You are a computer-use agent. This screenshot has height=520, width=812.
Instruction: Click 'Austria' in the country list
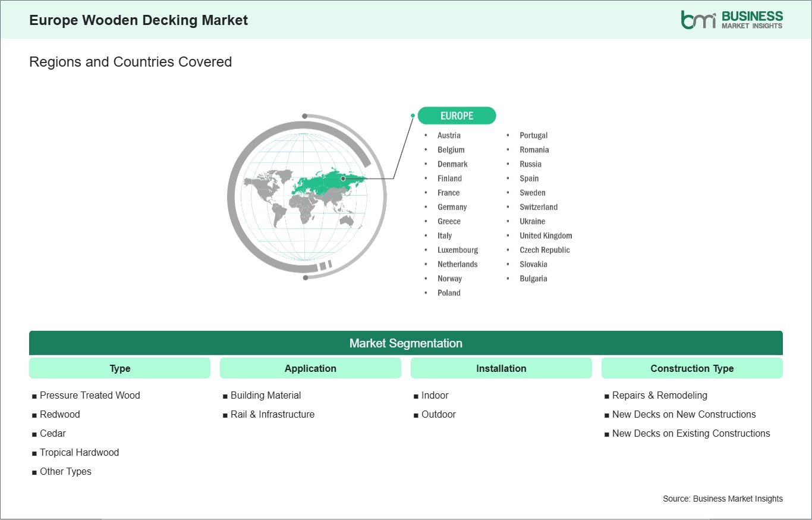tap(449, 136)
